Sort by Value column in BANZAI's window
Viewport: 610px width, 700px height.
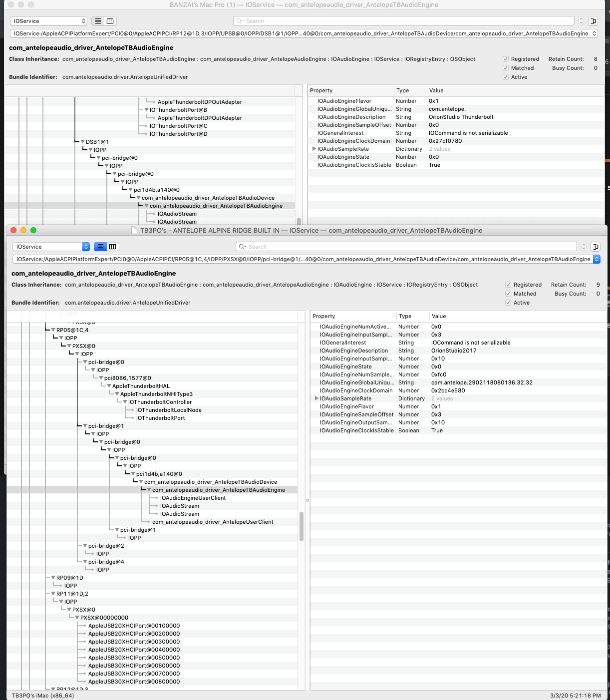click(515, 90)
